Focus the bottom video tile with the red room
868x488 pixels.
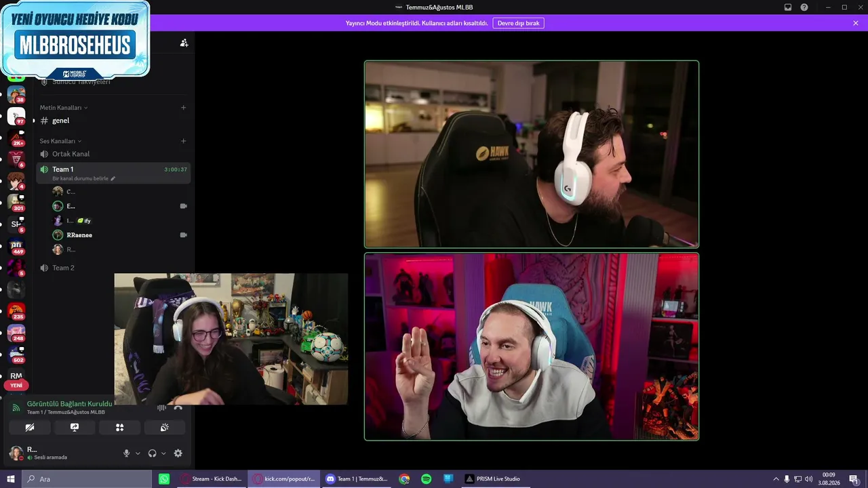(532, 347)
